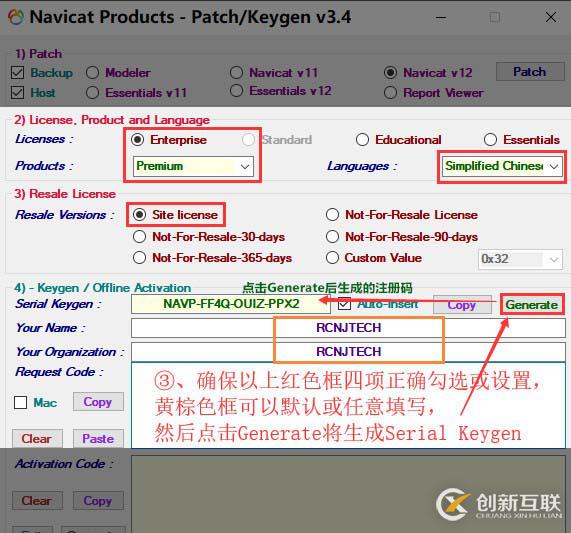Open the 0x32 custom value dropdown
The image size is (571, 533).
[520, 259]
